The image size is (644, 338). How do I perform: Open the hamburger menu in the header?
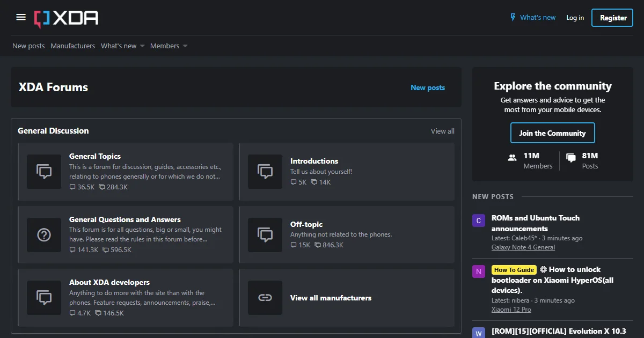coord(21,17)
